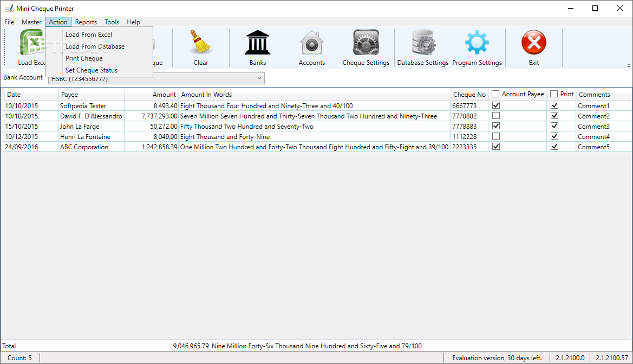
Task: Click the Mini Cheque Printer title icon
Action: pyautogui.click(x=9, y=8)
